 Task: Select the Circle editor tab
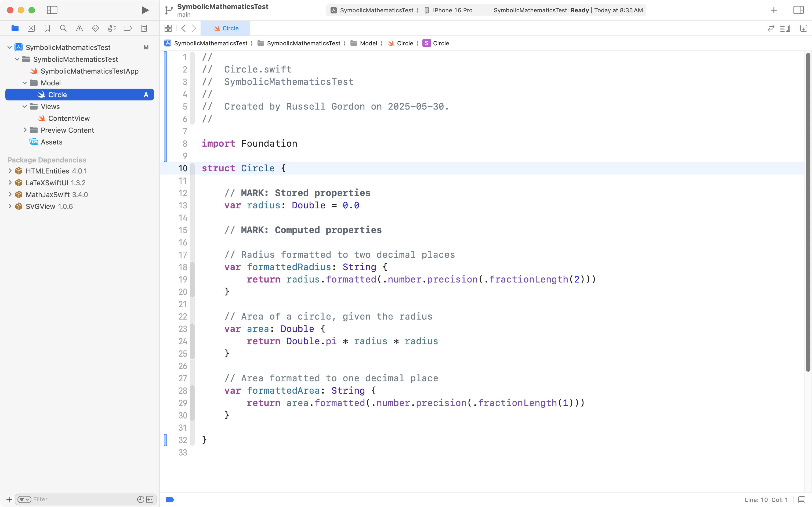(226, 28)
